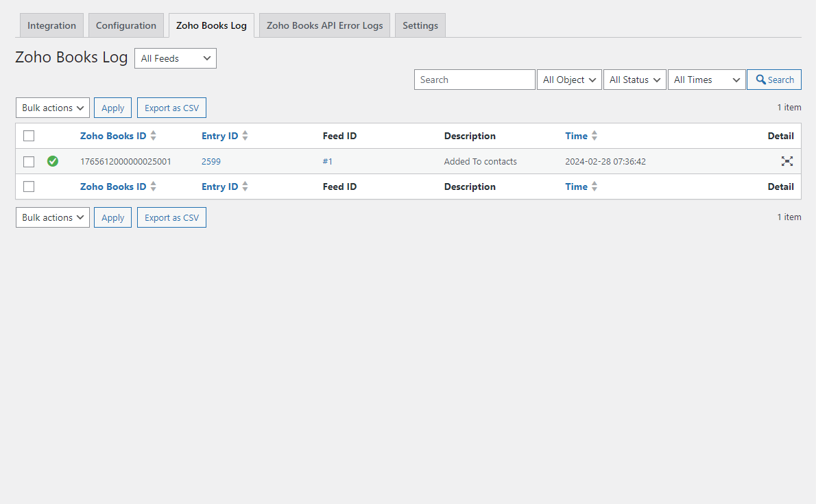This screenshot has height=504, width=816.
Task: Click the top Detail column header
Action: [780, 136]
